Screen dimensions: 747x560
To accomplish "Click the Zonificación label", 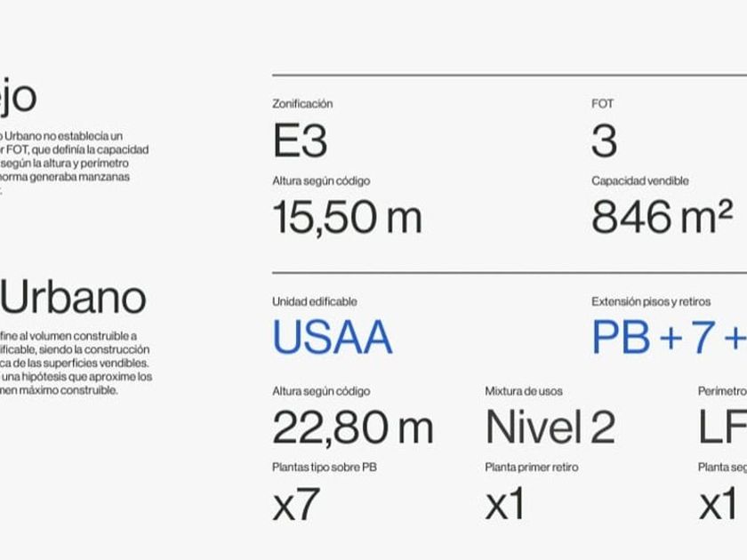I will [302, 104].
